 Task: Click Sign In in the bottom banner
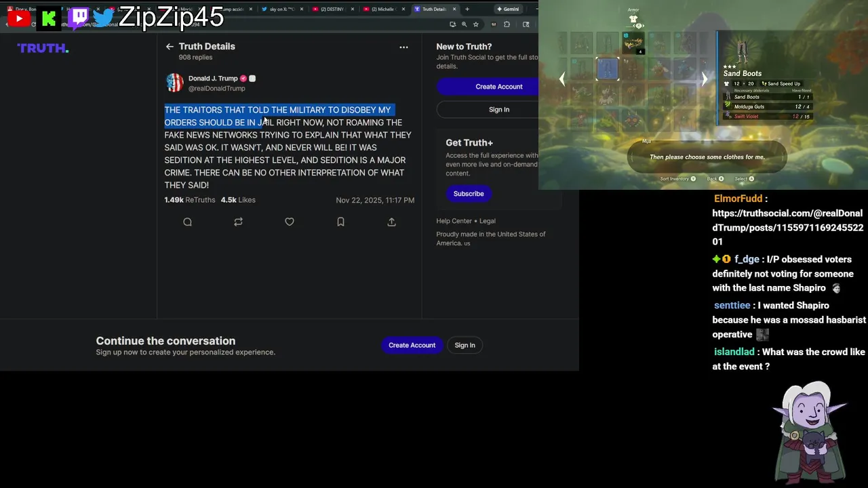(465, 345)
